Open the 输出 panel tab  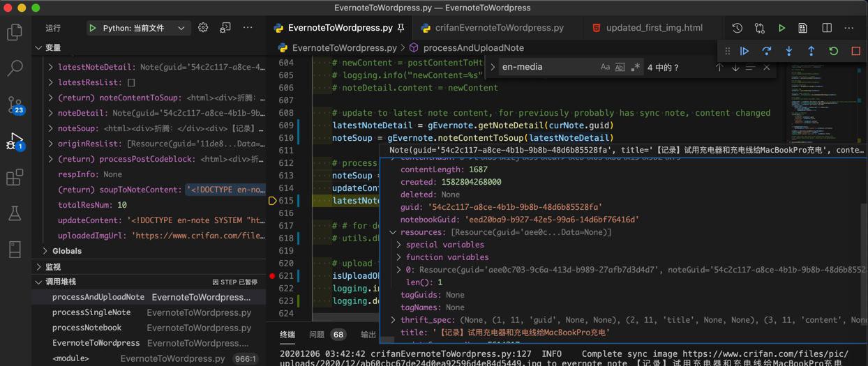tap(368, 335)
